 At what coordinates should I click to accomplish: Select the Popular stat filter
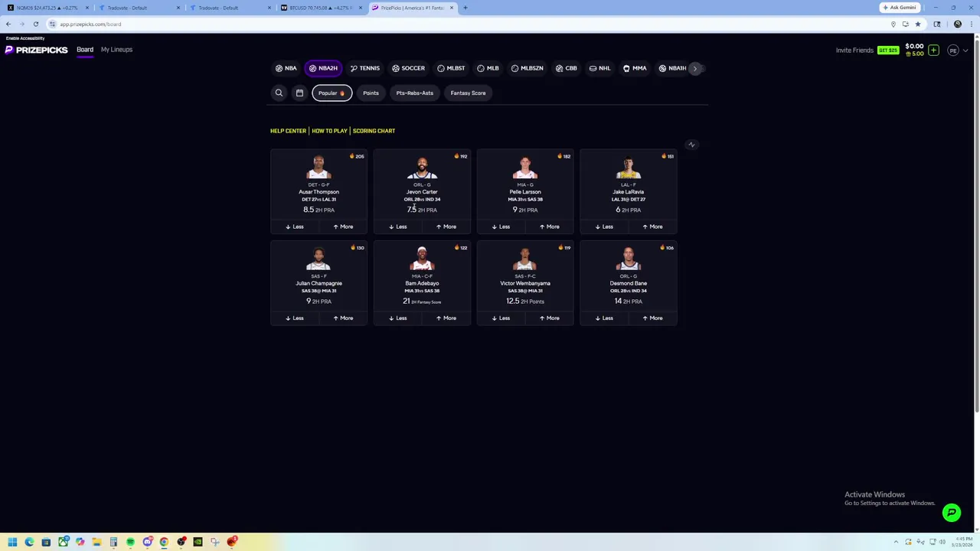(x=332, y=93)
